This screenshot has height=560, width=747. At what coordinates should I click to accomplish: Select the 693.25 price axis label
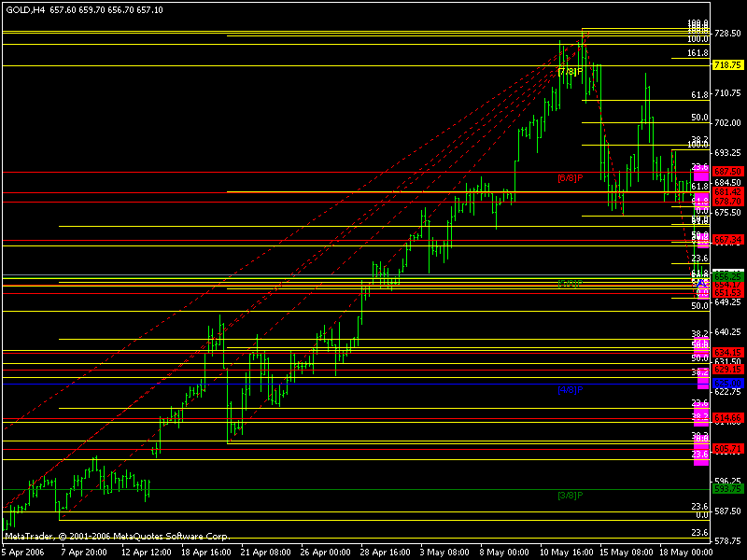[x=727, y=153]
